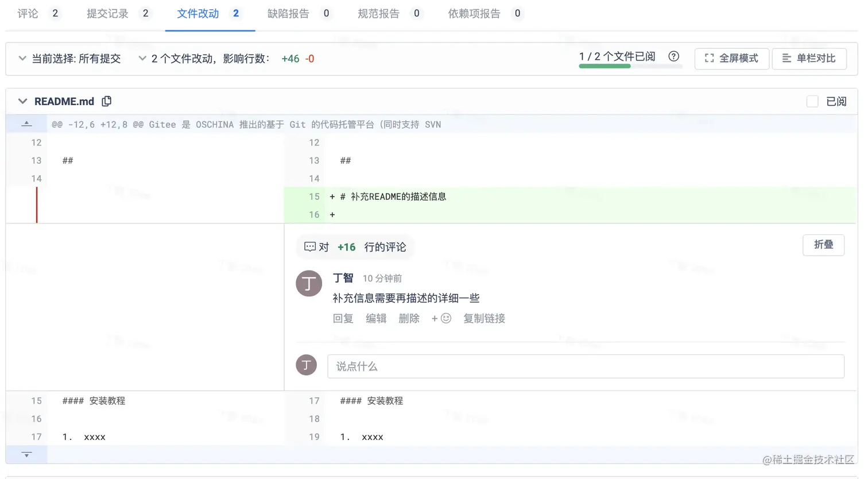Delete the comment via 删除

tap(409, 318)
